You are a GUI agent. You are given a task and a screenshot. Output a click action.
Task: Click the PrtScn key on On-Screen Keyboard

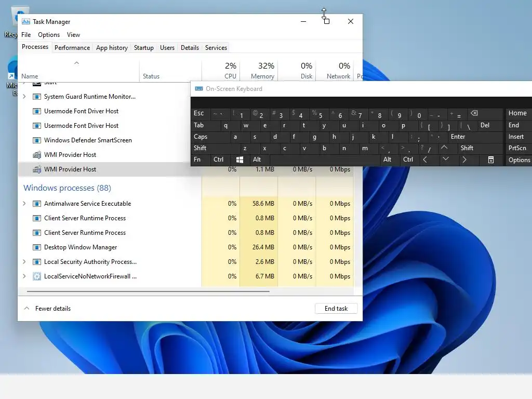pos(518,148)
